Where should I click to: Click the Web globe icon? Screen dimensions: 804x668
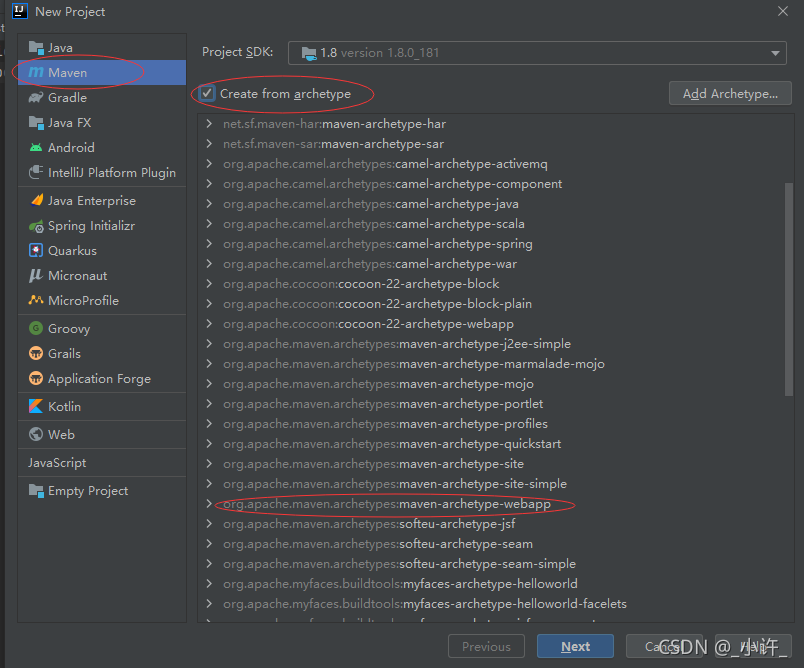pos(36,434)
